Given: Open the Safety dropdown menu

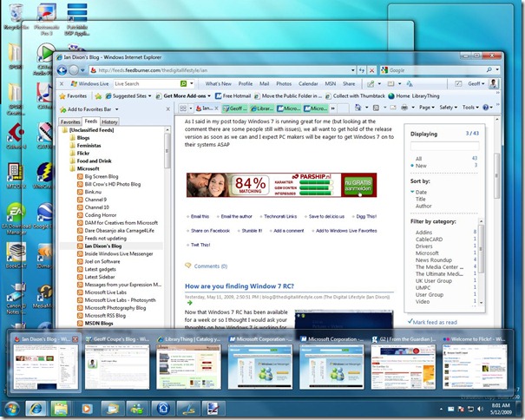Looking at the screenshot, I should pyautogui.click(x=450, y=108).
